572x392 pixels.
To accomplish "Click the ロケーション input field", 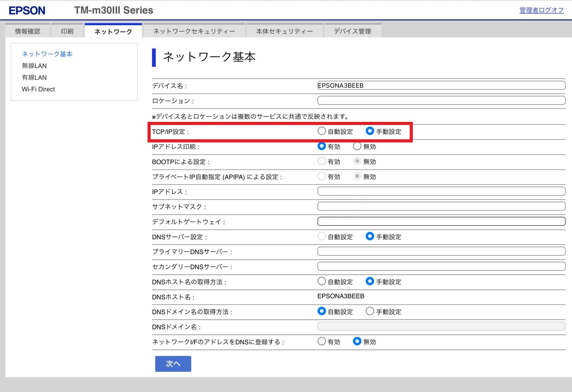I will [441, 101].
